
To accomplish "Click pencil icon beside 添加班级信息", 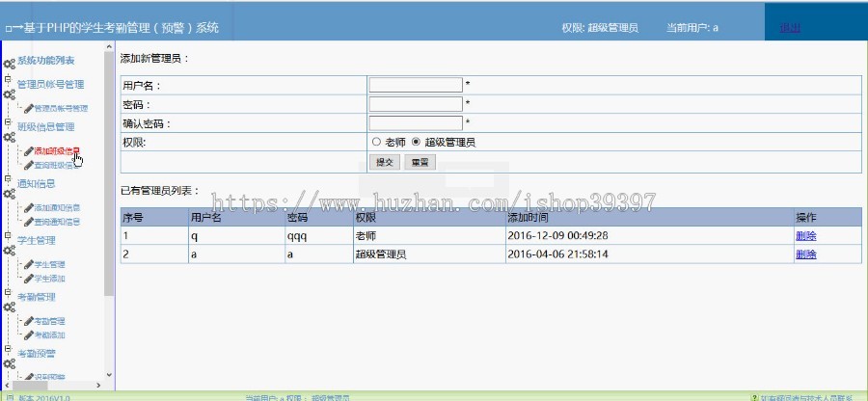I will (x=29, y=151).
